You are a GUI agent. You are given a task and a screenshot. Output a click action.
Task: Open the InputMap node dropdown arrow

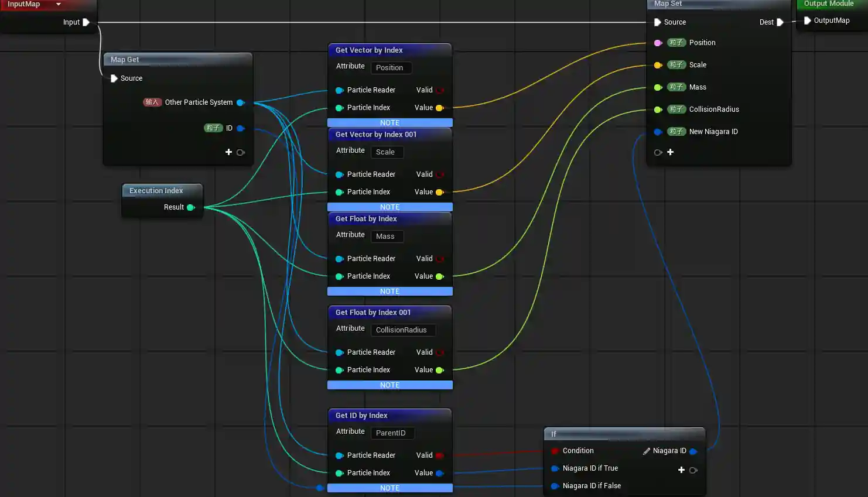tap(59, 4)
